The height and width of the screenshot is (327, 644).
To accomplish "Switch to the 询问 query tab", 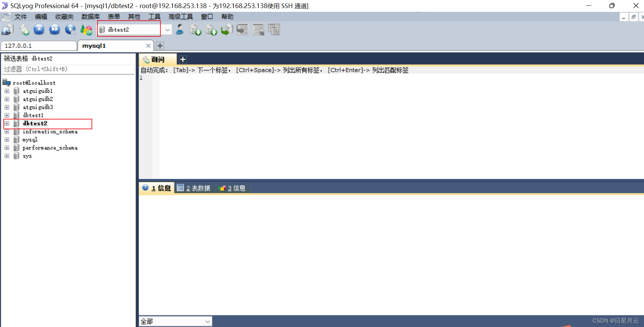I will click(158, 59).
